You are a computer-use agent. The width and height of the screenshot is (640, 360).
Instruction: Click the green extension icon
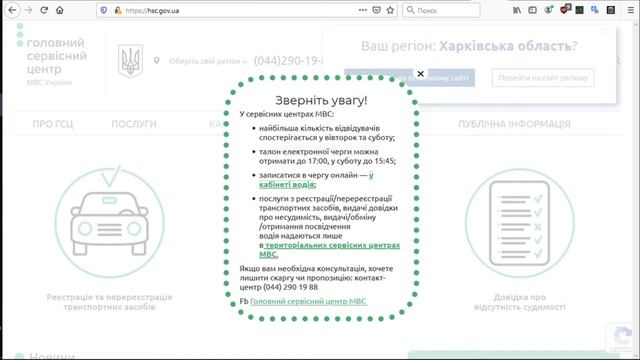point(579,10)
